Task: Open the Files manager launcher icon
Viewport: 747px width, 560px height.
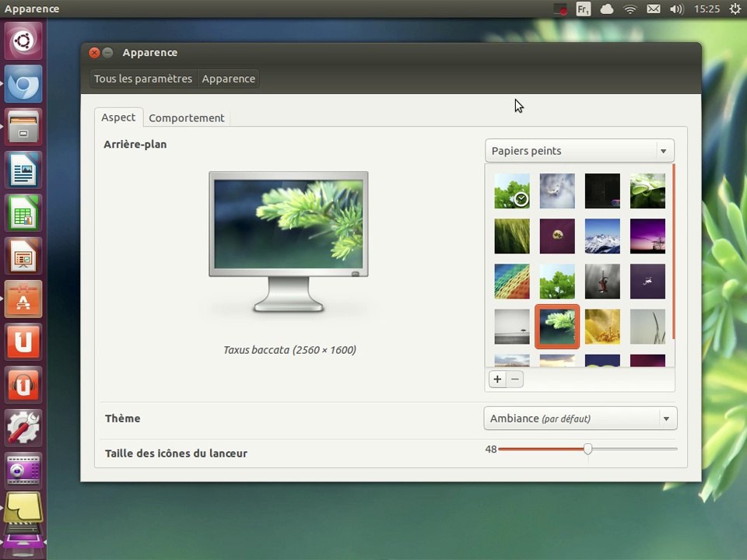Action: click(23, 127)
